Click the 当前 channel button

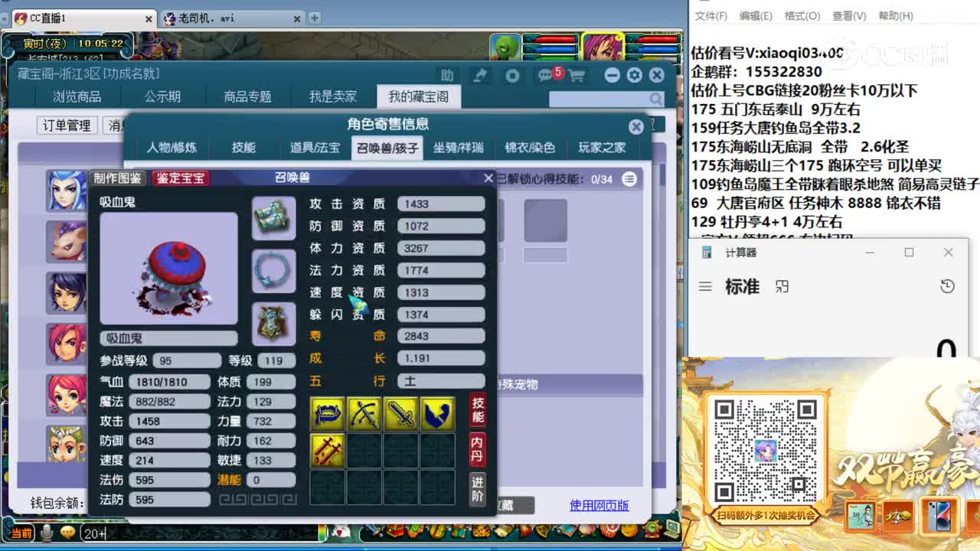click(21, 533)
